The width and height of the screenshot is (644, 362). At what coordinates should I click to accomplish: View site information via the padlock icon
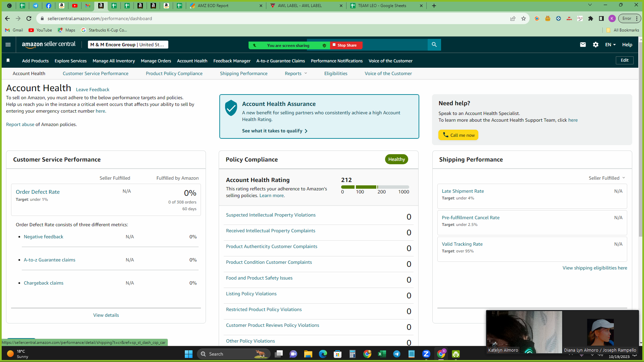(x=42, y=18)
